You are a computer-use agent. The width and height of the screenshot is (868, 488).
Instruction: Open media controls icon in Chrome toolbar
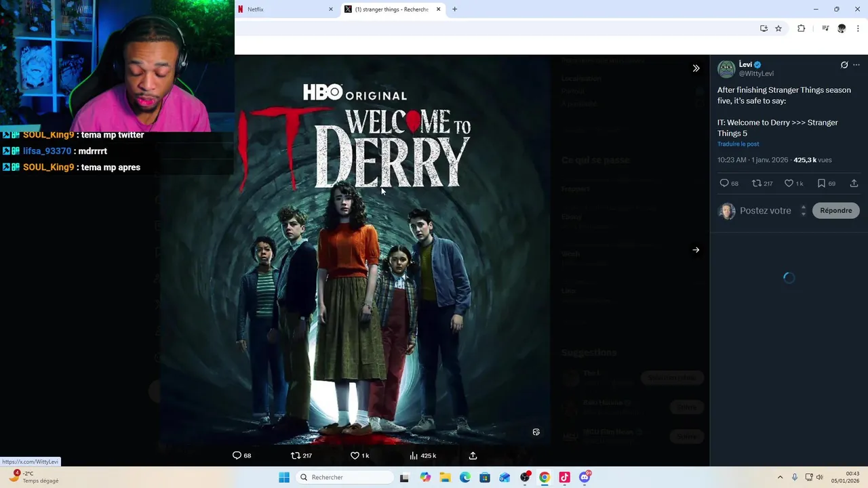point(825,28)
